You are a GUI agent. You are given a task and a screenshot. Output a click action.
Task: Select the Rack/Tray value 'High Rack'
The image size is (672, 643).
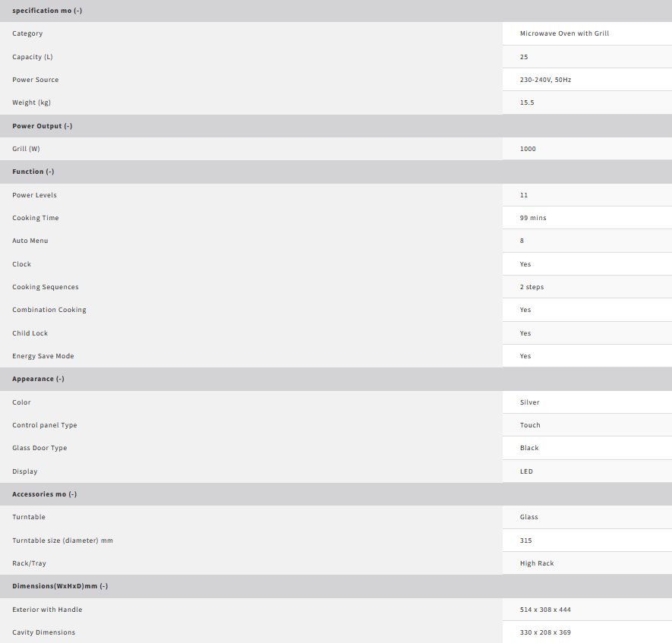point(537,563)
